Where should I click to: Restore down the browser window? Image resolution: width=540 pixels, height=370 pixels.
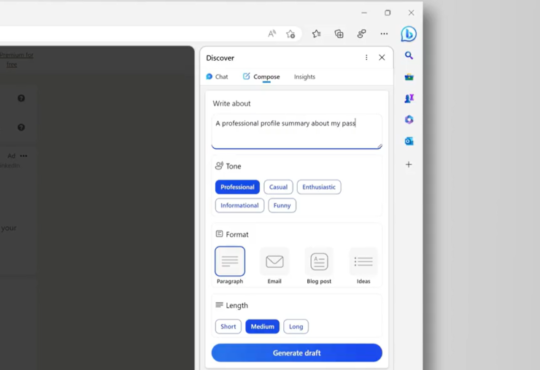[x=387, y=13]
